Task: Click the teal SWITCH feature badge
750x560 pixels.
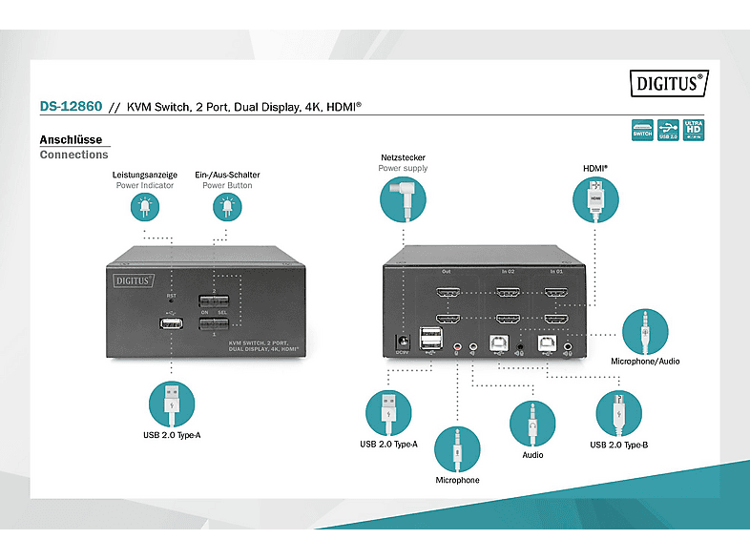Action: click(x=642, y=130)
